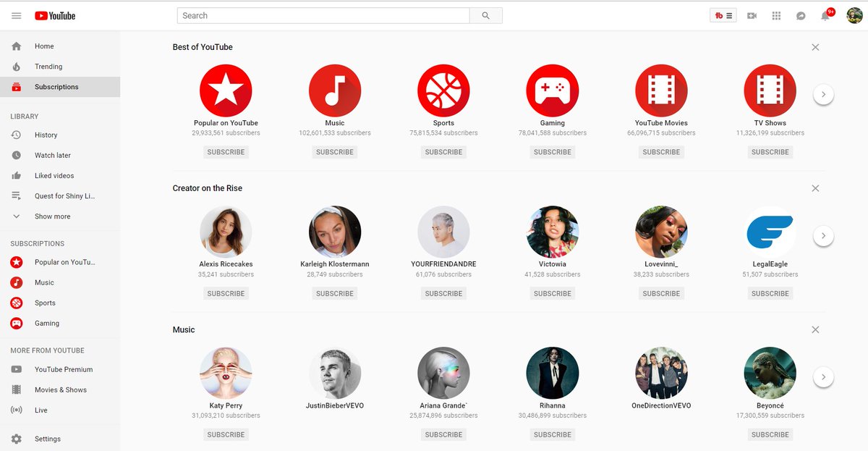The height and width of the screenshot is (451, 868).
Task: Click the create video camera icon
Action: [752, 15]
